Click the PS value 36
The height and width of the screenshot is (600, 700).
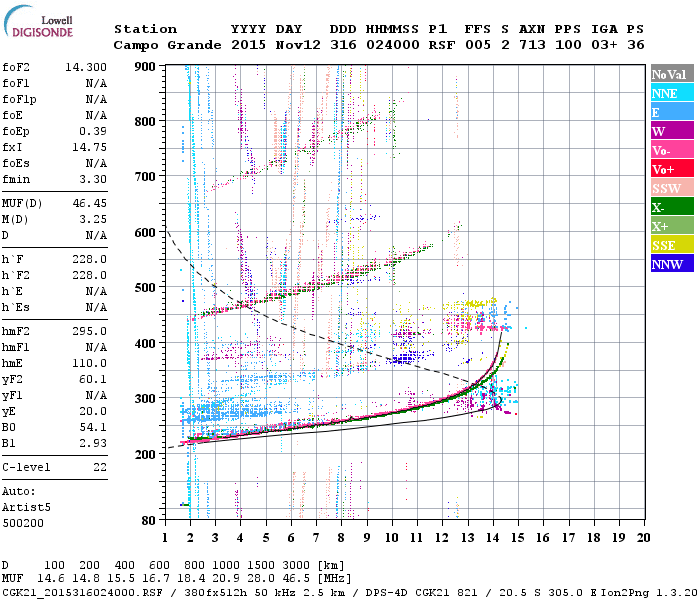coord(636,45)
